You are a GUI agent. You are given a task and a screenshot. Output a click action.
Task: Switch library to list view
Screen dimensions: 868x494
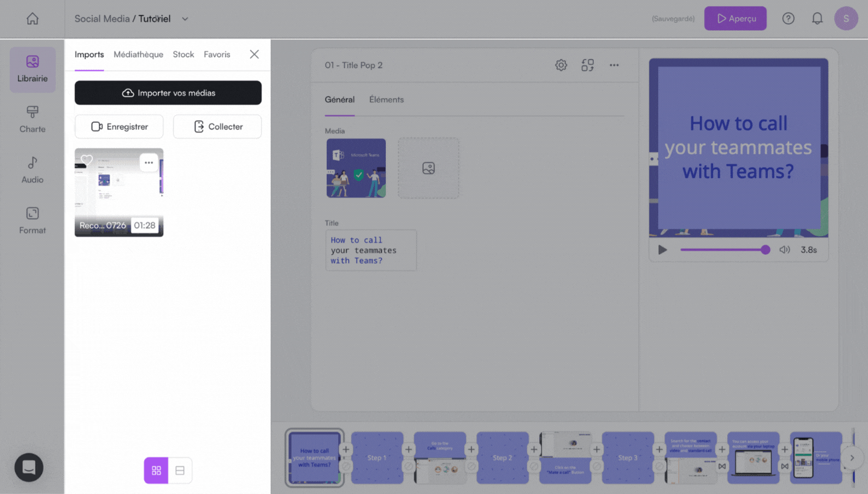(180, 471)
